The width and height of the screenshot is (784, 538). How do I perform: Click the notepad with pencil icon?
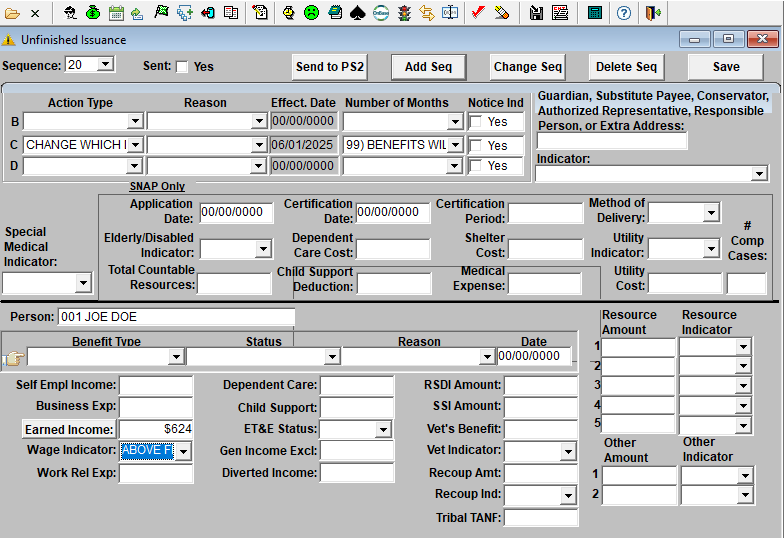[x=260, y=12]
